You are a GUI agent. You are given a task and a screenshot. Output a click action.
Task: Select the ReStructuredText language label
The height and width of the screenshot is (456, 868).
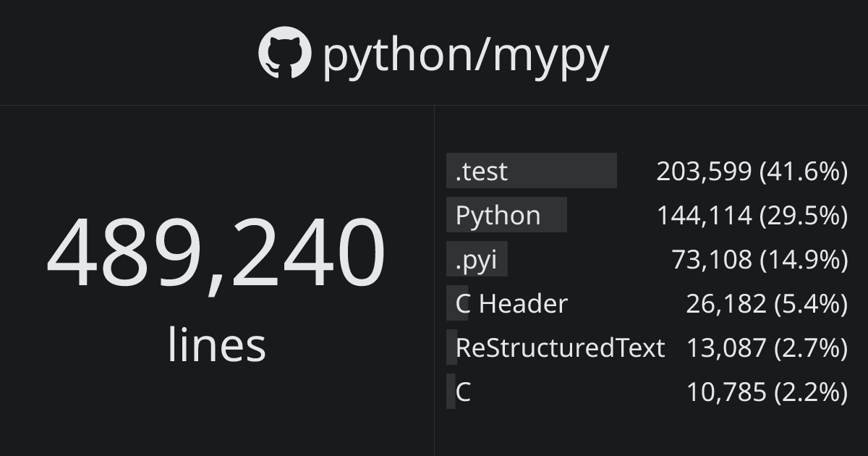560,348
